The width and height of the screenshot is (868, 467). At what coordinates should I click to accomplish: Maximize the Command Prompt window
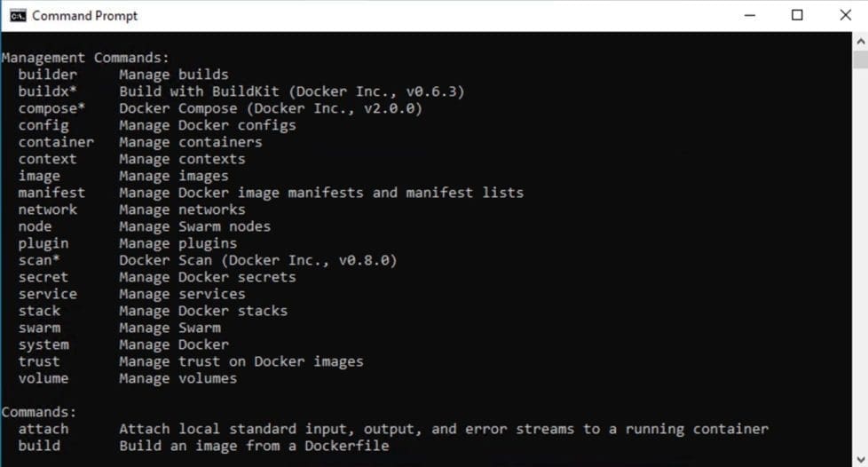click(797, 15)
